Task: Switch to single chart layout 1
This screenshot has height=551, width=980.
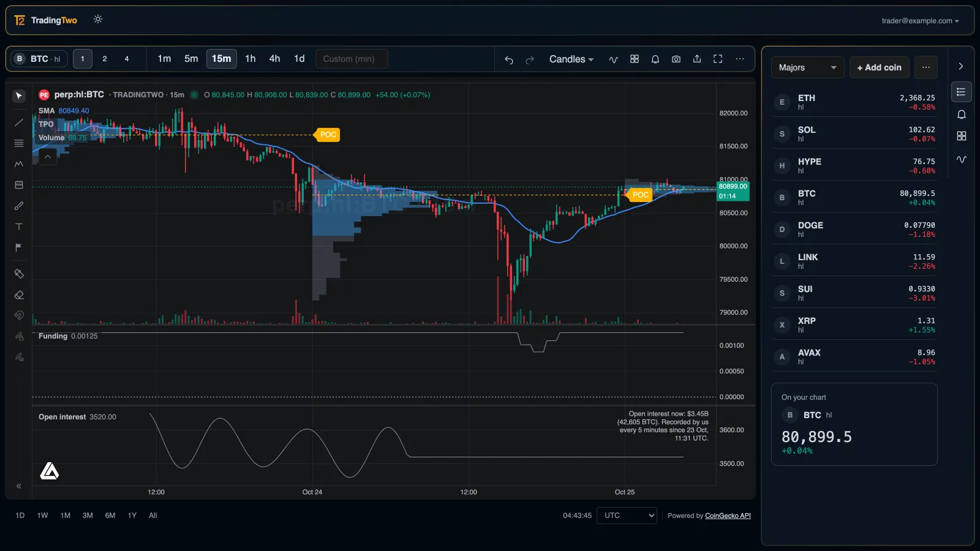Action: tap(83, 59)
